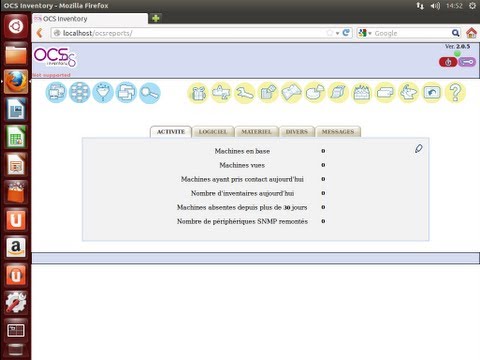Switch to the MATERIEL tab
The image size is (480, 360).
pos(256,132)
